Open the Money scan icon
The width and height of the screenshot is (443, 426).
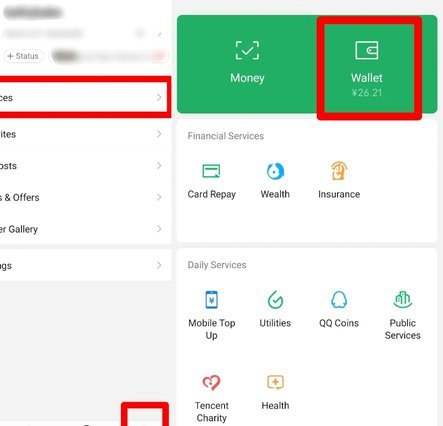pyautogui.click(x=247, y=50)
